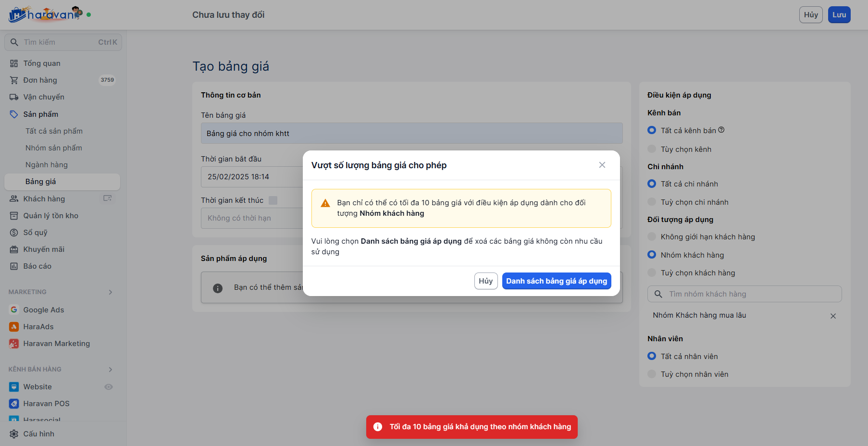This screenshot has height=446, width=868.
Task: Click the HaraAds icon
Action: click(x=14, y=327)
